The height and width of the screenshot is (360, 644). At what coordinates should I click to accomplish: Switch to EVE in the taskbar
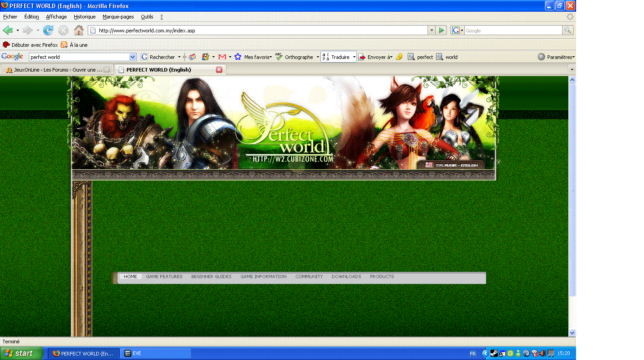click(156, 354)
